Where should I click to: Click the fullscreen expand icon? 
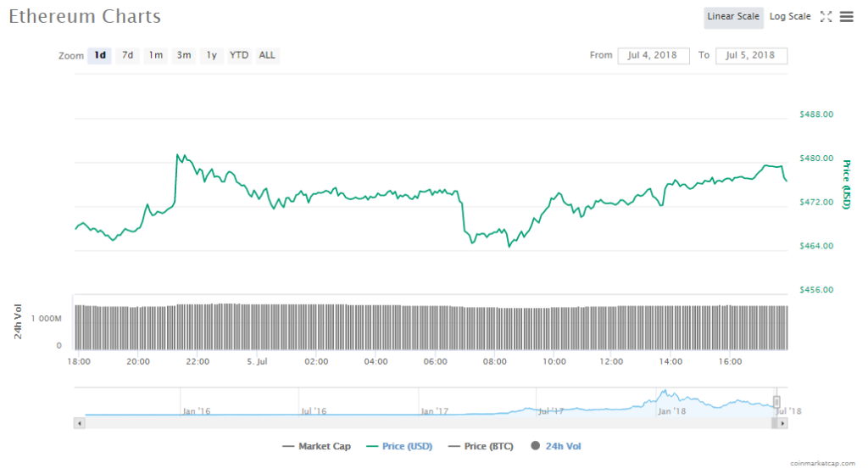[826, 17]
